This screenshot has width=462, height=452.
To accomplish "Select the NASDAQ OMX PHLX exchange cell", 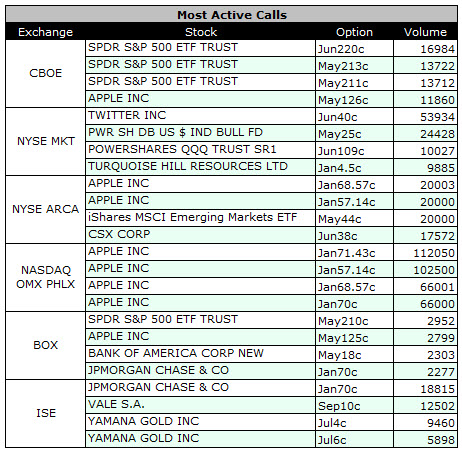I will (x=46, y=277).
